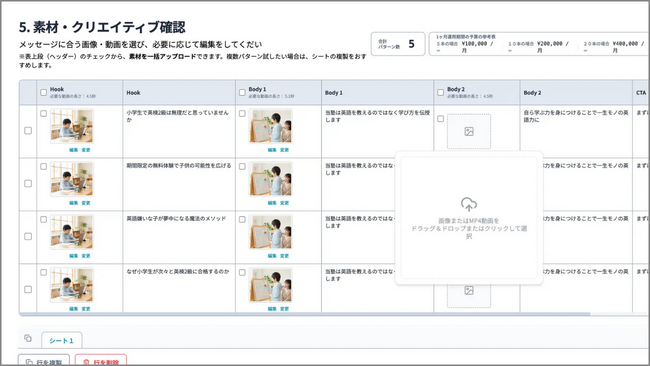Click the ¥100,000 / 月 budget reference value
Screen dimensions: 650x366
coord(478,46)
